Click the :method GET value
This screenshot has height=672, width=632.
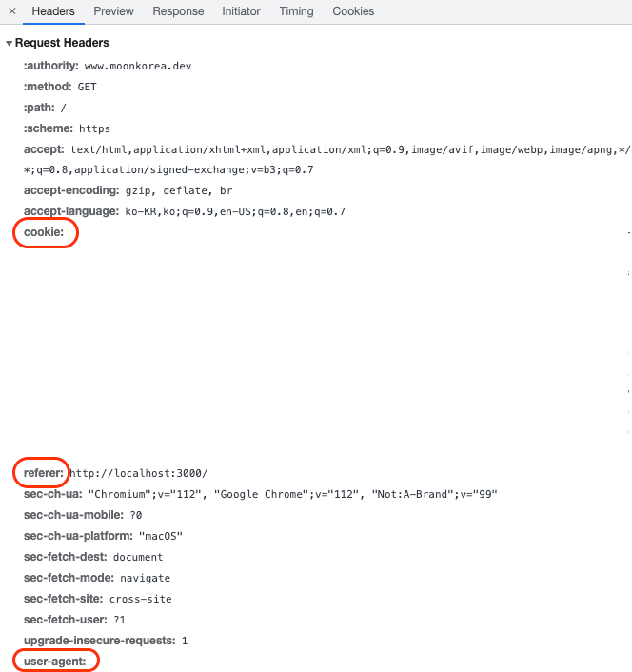coord(87,87)
